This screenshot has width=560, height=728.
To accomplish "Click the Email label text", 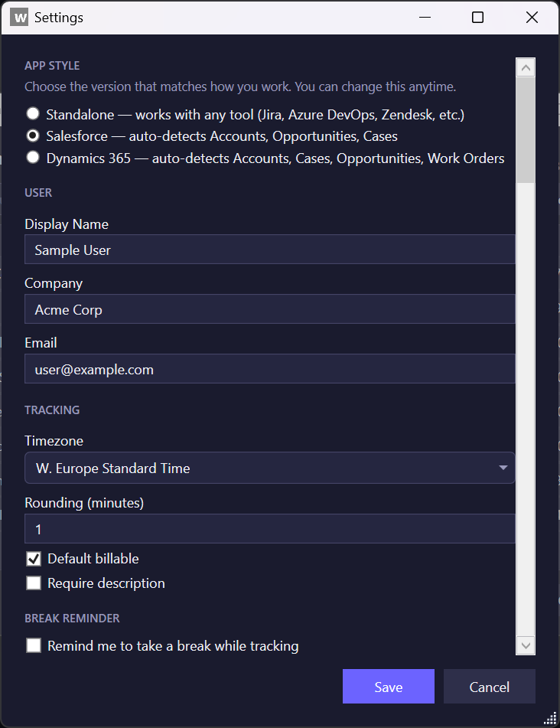I will (x=41, y=343).
